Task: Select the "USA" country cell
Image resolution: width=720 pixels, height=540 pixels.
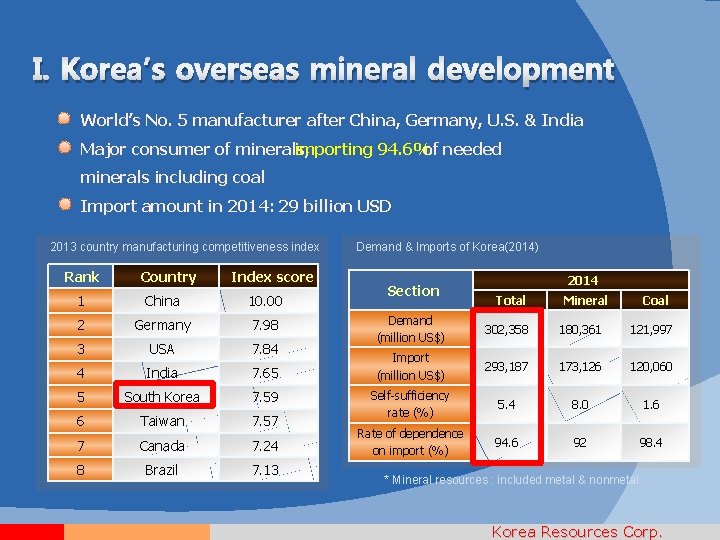Action: pos(166,349)
